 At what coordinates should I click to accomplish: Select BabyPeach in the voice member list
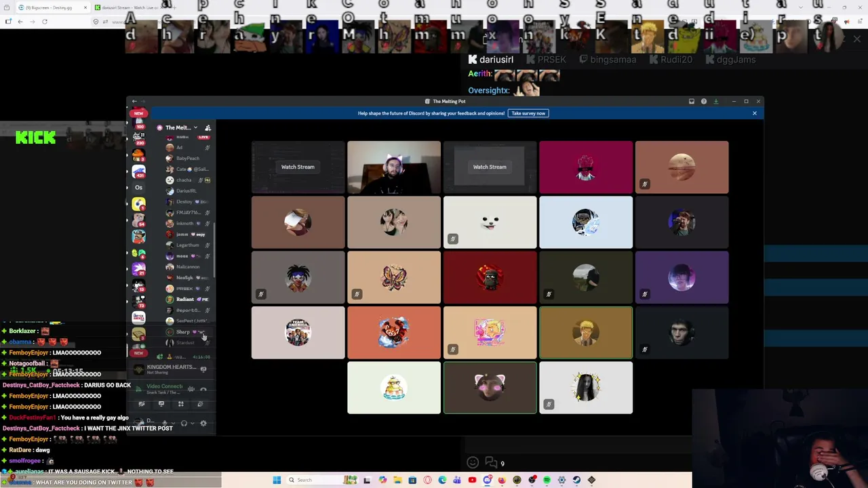[x=189, y=159]
